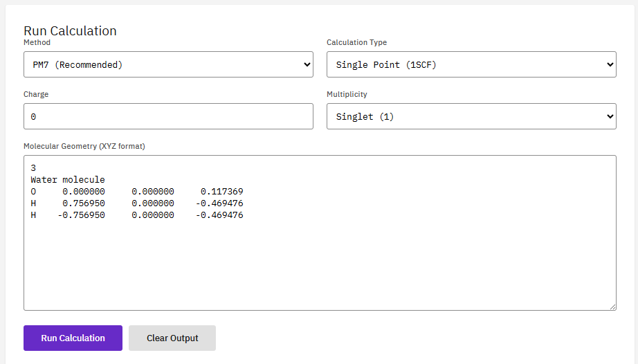Expand the Calculation Type dropdown
This screenshot has height=364, width=638.
[x=471, y=64]
